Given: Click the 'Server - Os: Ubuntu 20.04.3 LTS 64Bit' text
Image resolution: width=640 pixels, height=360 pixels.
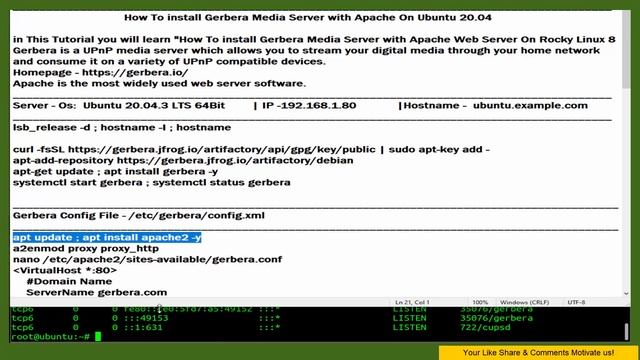Looking at the screenshot, I should click(x=119, y=105).
